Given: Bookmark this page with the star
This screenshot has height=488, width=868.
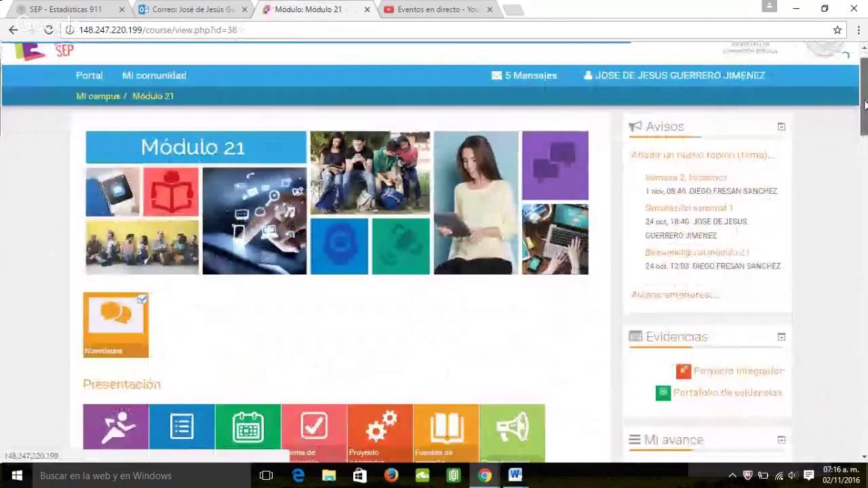Looking at the screenshot, I should click(x=837, y=30).
